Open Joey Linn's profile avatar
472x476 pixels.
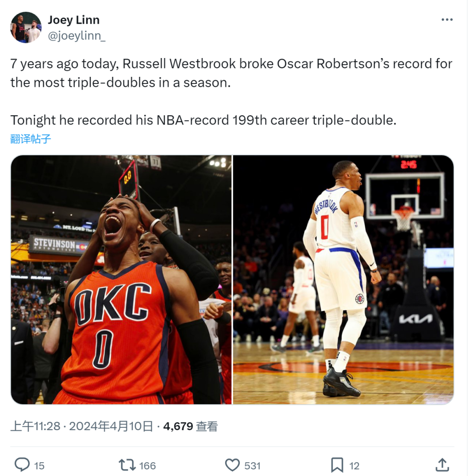(x=26, y=27)
